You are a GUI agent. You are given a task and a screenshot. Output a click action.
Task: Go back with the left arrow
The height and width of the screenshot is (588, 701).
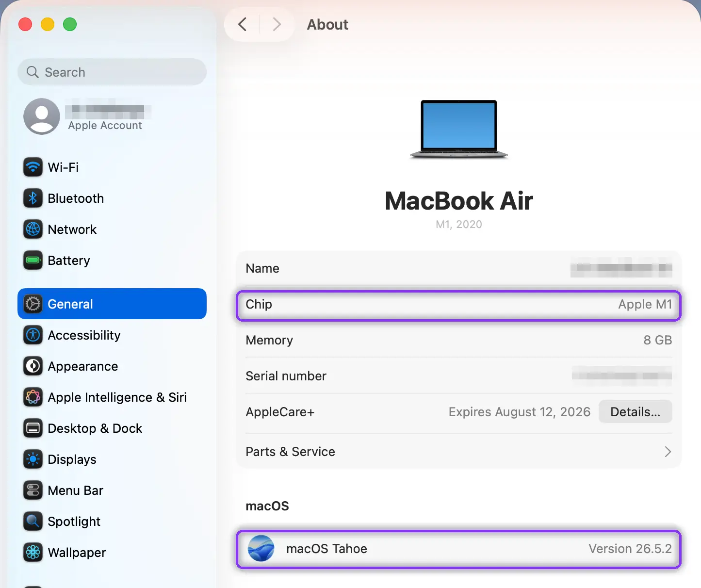tap(243, 24)
